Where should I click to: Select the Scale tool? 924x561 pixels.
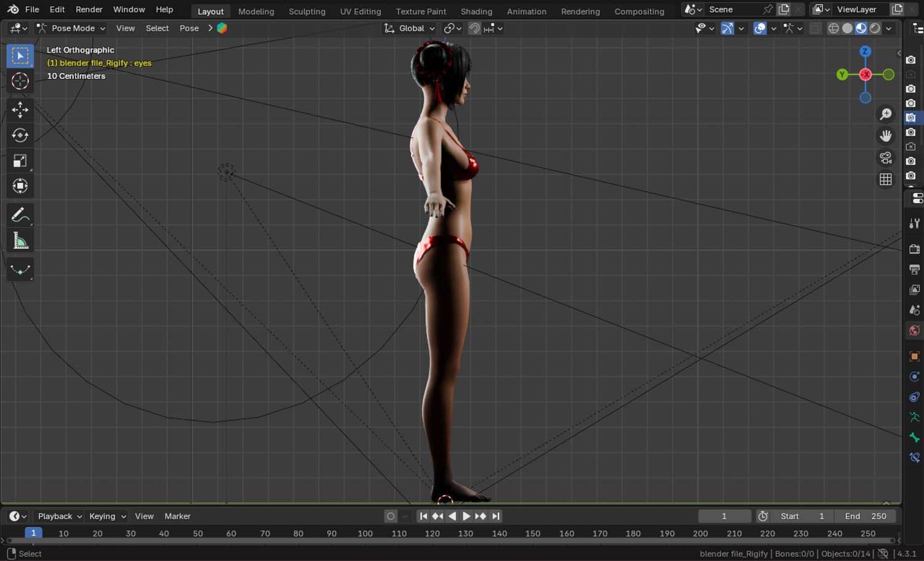(x=20, y=161)
